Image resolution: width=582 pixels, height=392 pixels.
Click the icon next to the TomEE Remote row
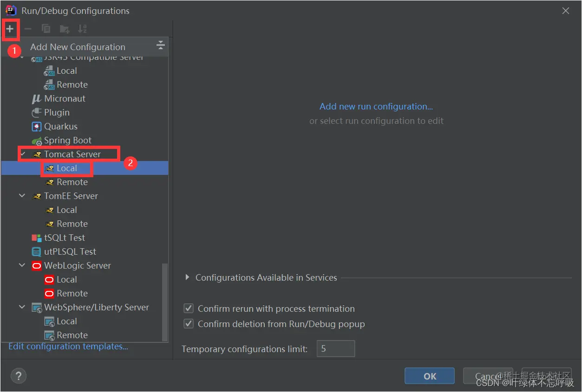coord(50,224)
